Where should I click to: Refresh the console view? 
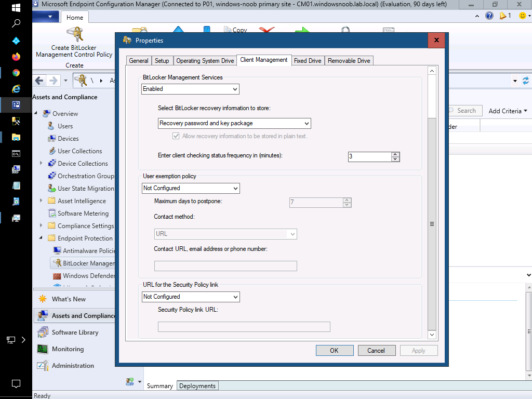click(526, 81)
